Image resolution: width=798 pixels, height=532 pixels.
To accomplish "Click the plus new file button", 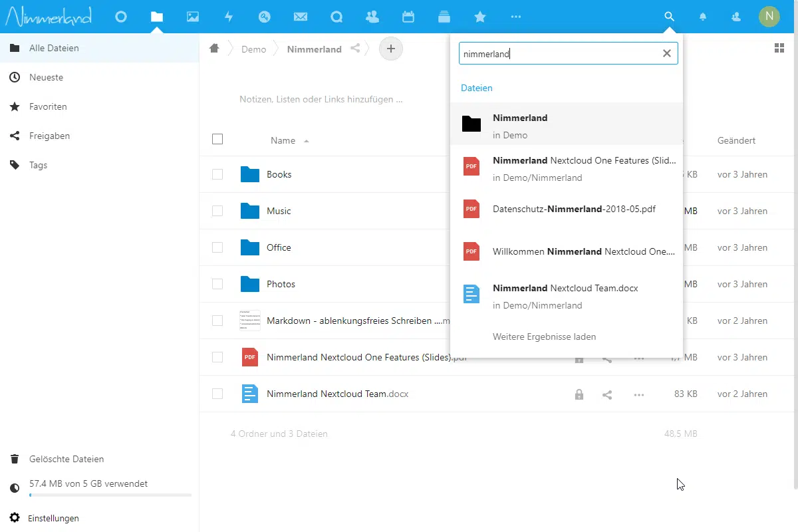I will (391, 49).
